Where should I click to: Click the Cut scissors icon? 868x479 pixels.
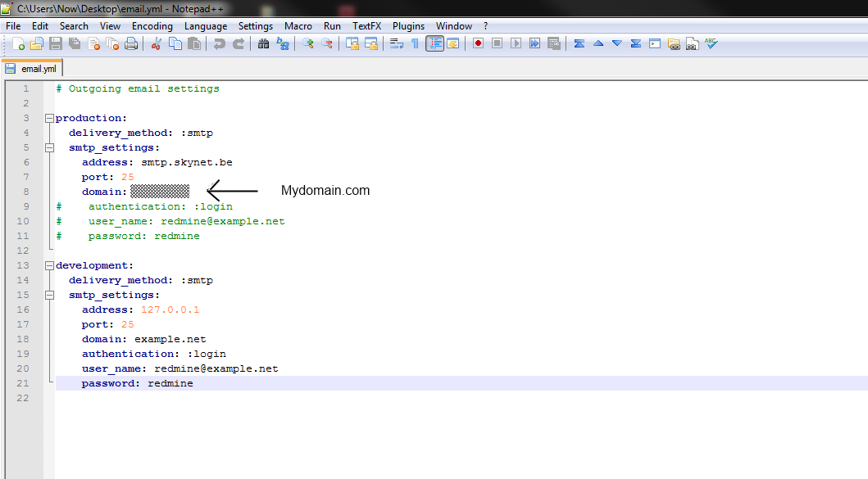click(x=156, y=43)
